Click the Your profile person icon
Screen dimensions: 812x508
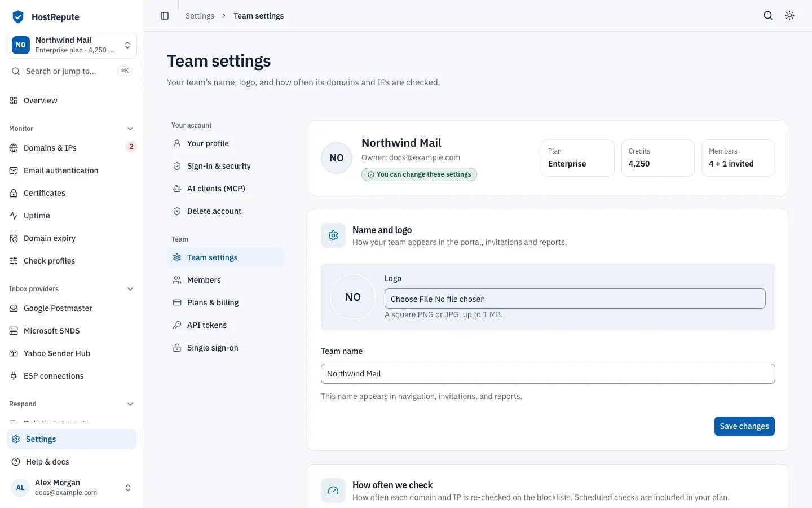(x=177, y=143)
